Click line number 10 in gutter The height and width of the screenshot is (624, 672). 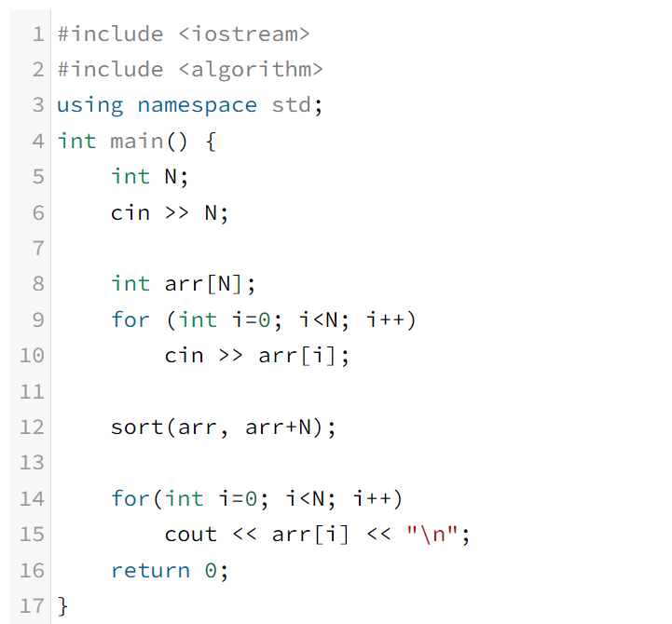(x=32, y=356)
